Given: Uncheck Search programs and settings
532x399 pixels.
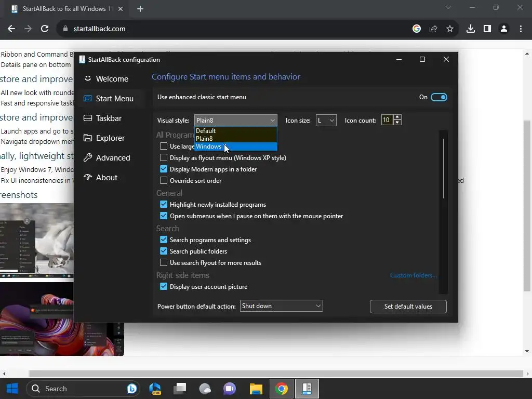Looking at the screenshot, I should (164, 240).
